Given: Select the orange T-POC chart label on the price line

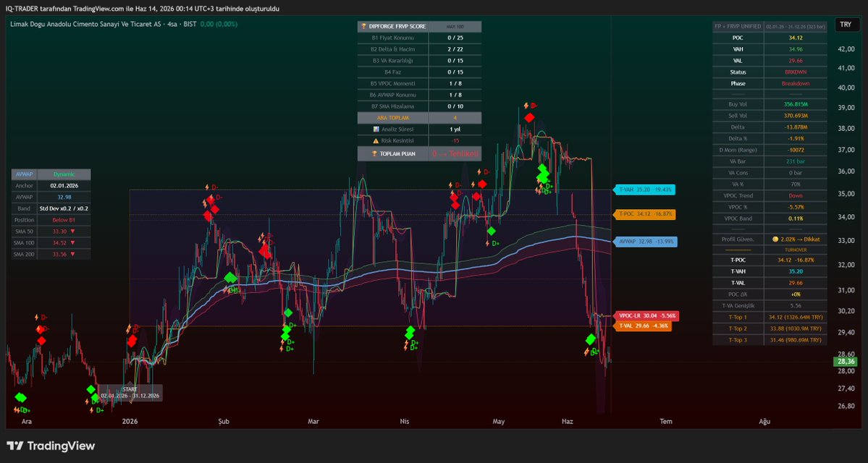Looking at the screenshot, I should (x=646, y=213).
